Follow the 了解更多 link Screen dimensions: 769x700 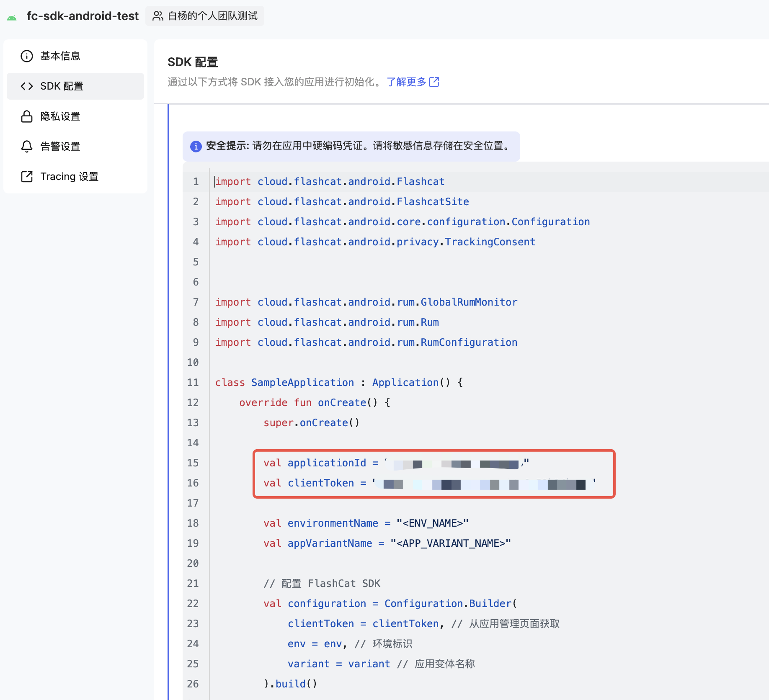pyautogui.click(x=406, y=82)
